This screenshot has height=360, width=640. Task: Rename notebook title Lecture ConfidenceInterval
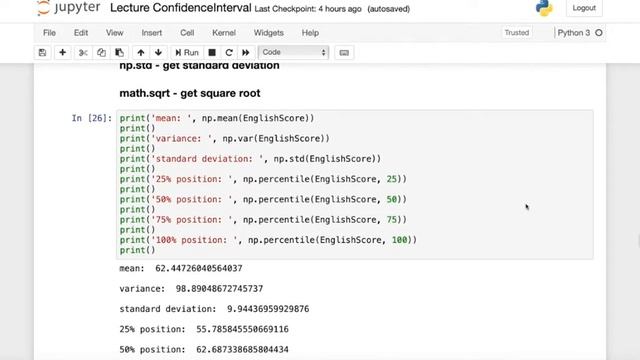coord(181,8)
